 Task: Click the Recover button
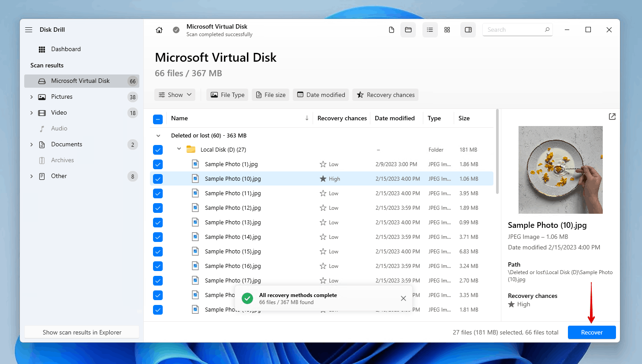coord(592,332)
